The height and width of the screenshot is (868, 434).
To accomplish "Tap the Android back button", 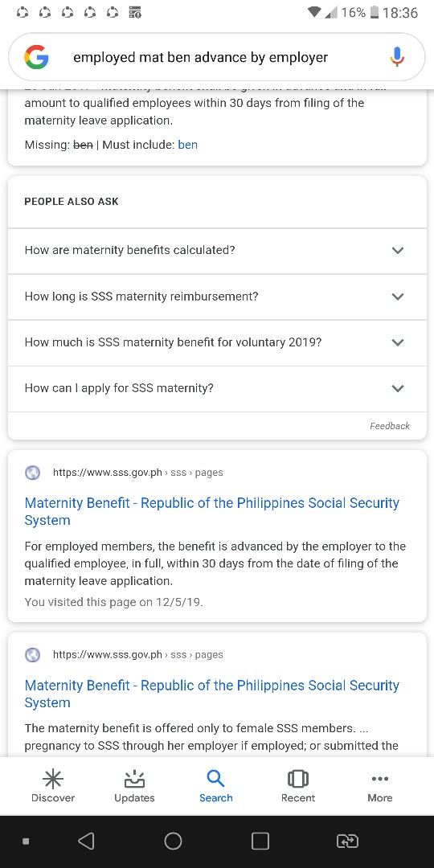I will click(86, 841).
